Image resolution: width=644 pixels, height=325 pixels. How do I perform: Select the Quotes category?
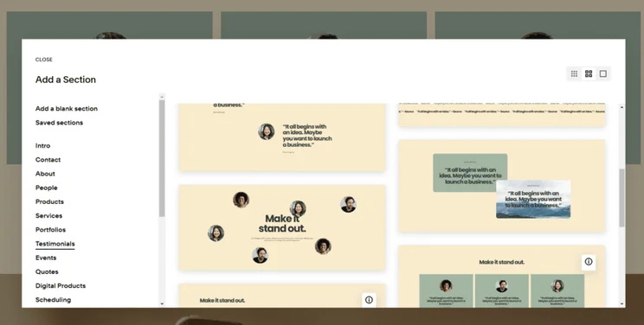click(x=47, y=271)
